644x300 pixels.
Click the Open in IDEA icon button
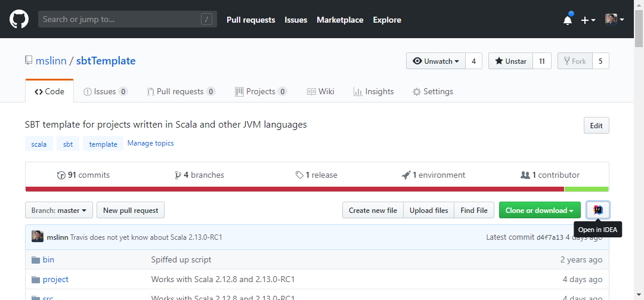click(x=598, y=210)
